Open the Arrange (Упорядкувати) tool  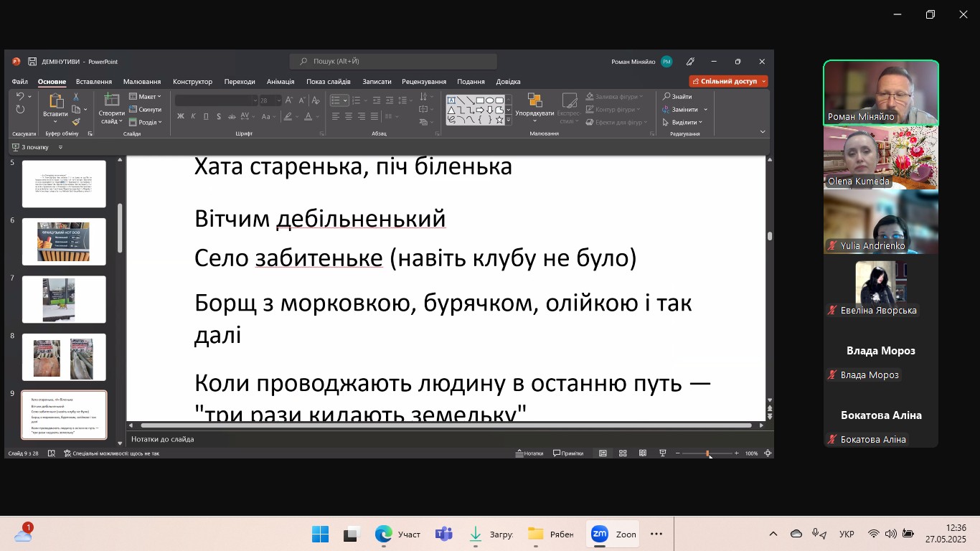(534, 106)
